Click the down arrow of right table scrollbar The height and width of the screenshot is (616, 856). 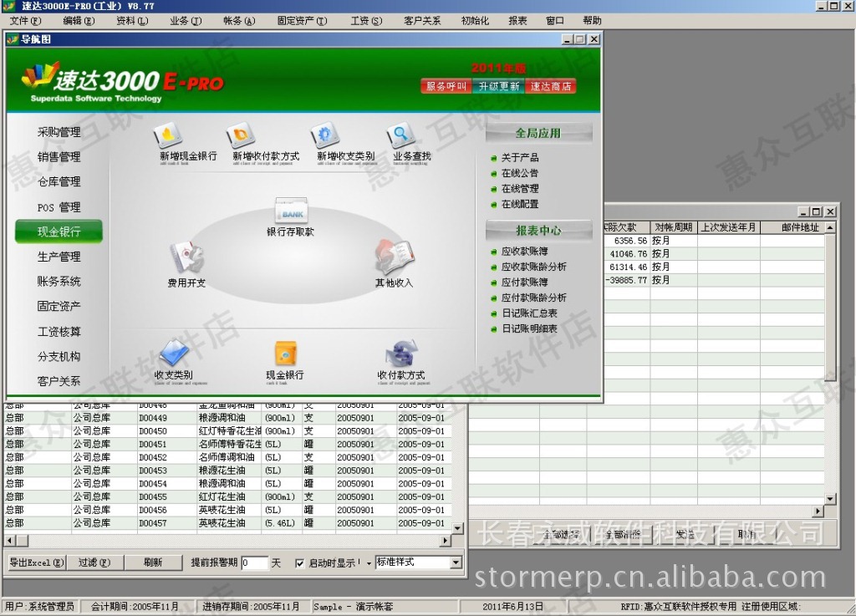click(830, 499)
